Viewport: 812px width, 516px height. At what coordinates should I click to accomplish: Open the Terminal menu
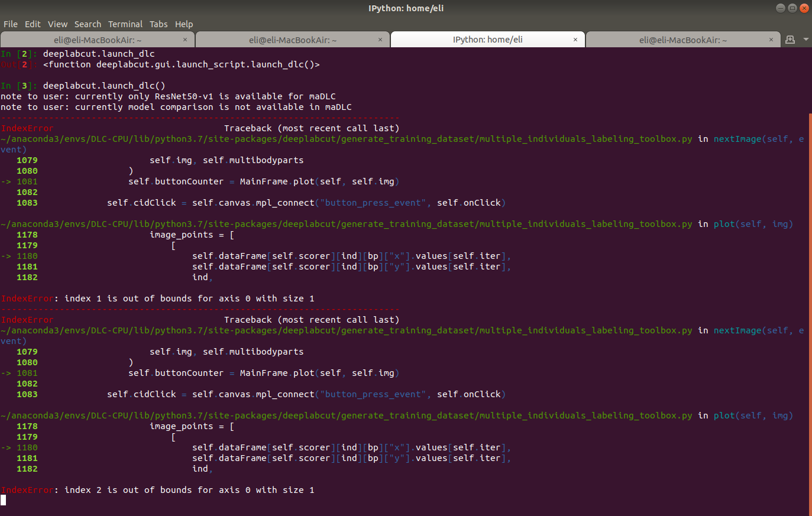coord(125,24)
